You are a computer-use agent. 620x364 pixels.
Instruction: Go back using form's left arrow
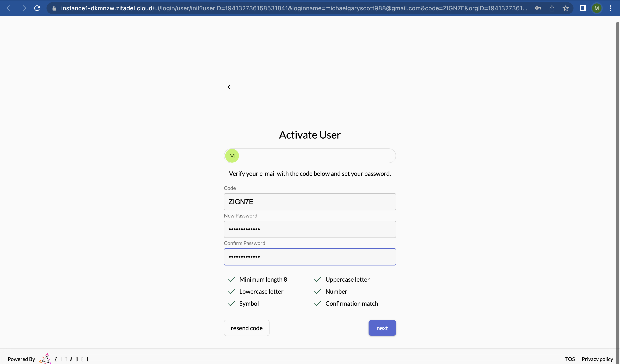(231, 87)
